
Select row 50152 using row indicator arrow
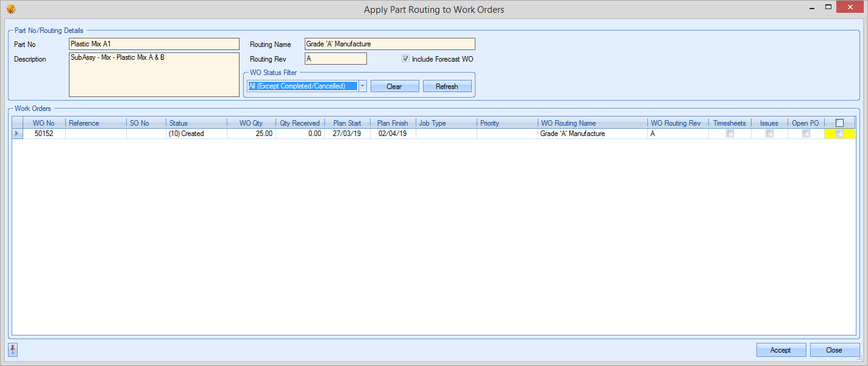17,134
